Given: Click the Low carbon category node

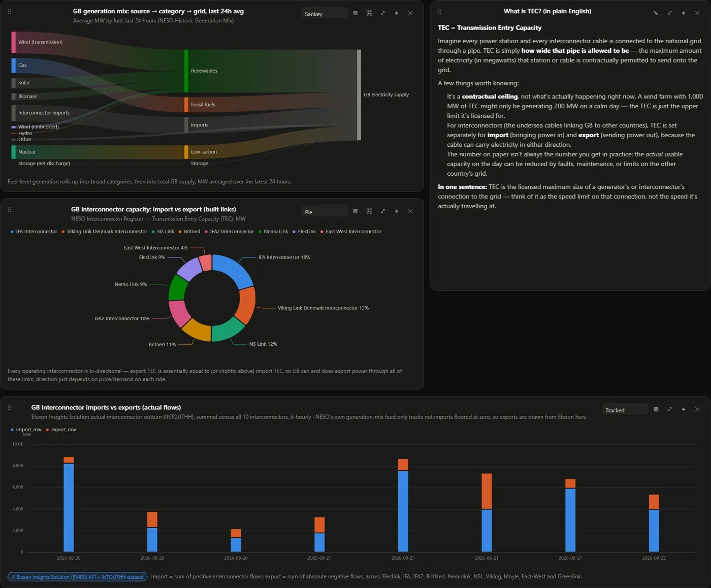Looking at the screenshot, I should point(186,152).
